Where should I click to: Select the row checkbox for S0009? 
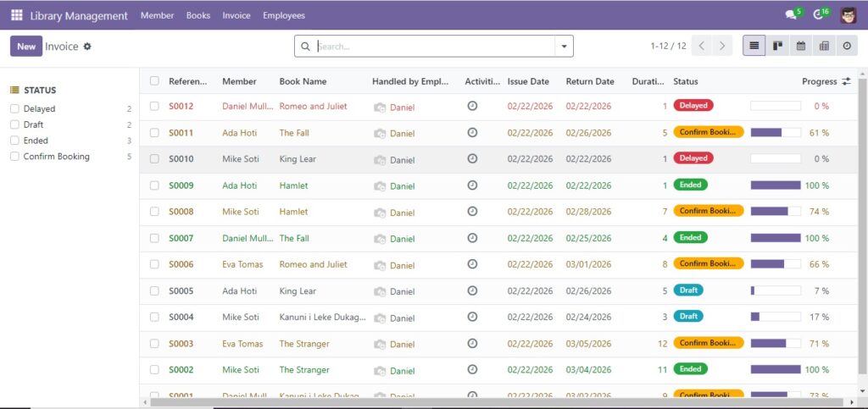(154, 185)
